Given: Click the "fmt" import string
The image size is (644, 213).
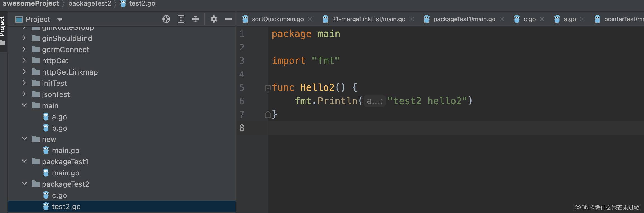Looking at the screenshot, I should [326, 61].
